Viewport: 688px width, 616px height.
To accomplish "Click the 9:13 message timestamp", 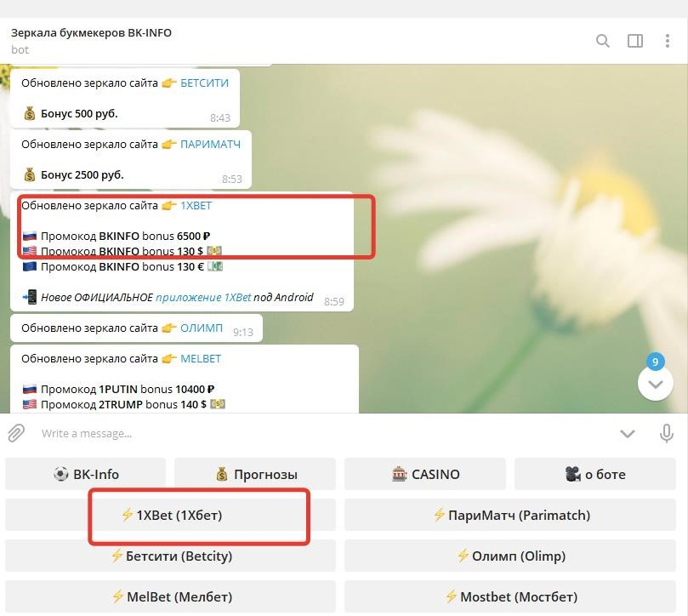I will 243,332.
